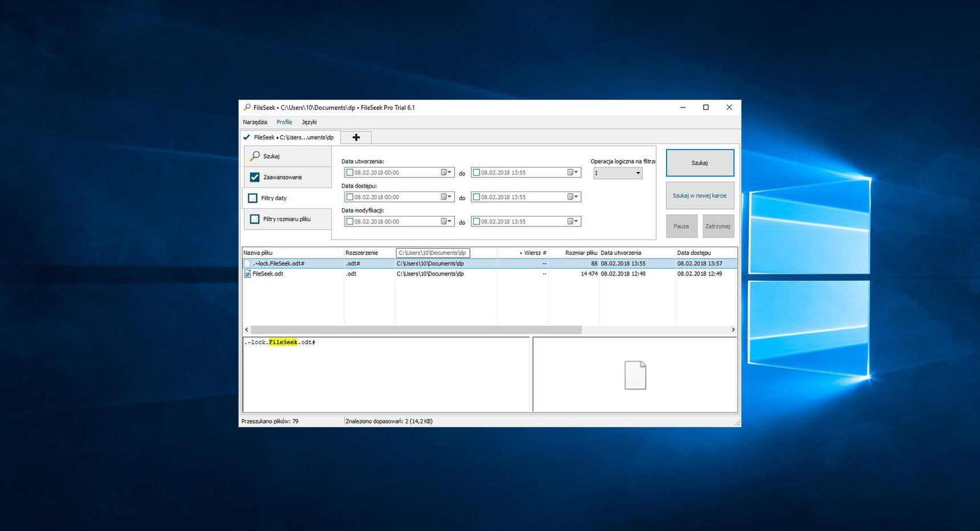The image size is (980, 531).
Task: Click the FileSeek app icon in title bar
Action: [247, 107]
